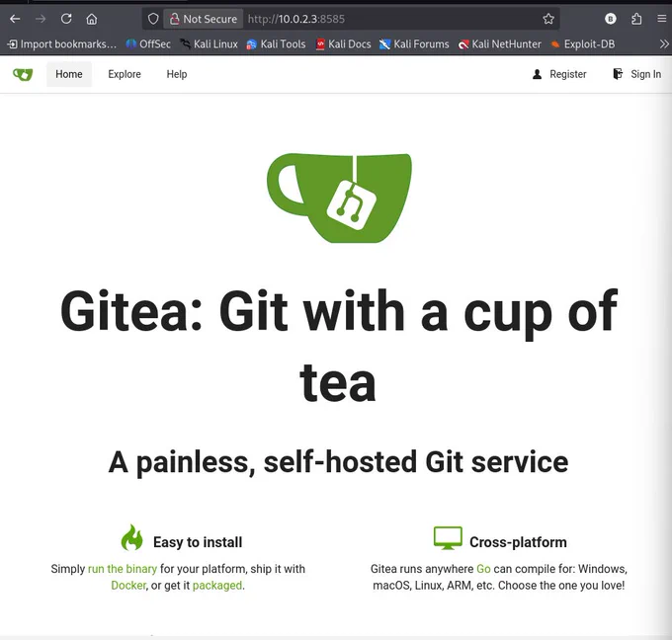
Task: Follow the 'packaged' link
Action: point(216,585)
